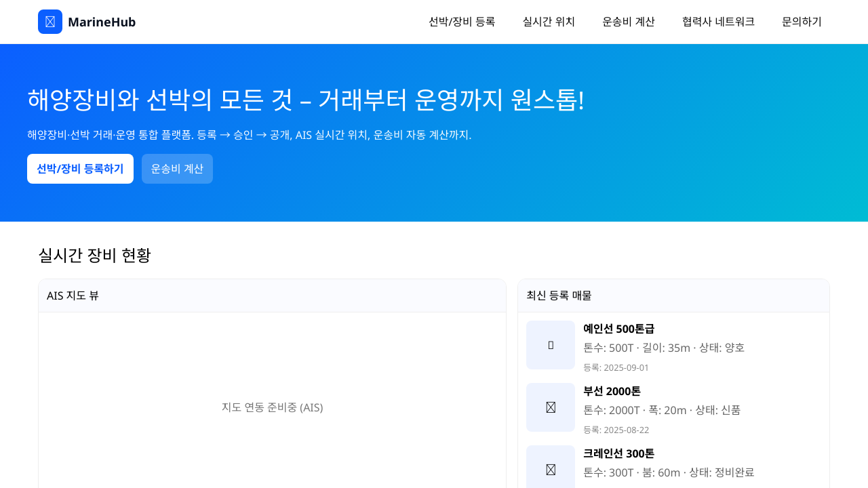The image size is (868, 488).
Task: Click the 최신 등록 매물 panel header
Action: click(x=673, y=296)
